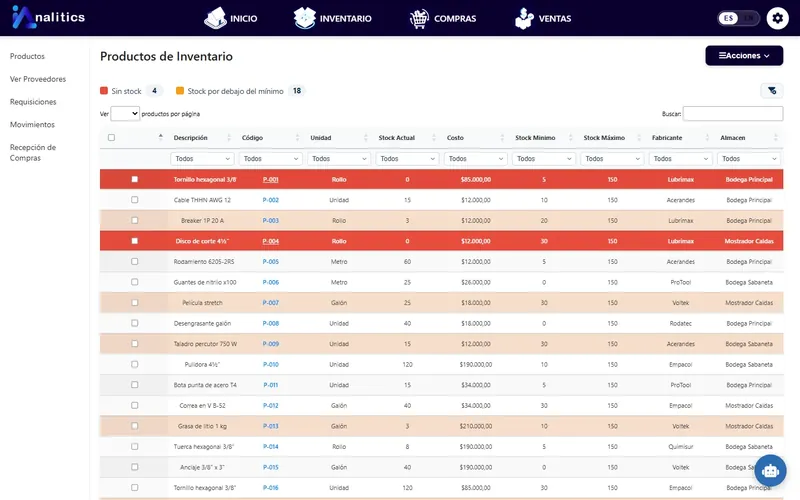Check the box for Grasa de litio 1 kg
Image resolution: width=800 pixels, height=500 pixels.
[135, 426]
